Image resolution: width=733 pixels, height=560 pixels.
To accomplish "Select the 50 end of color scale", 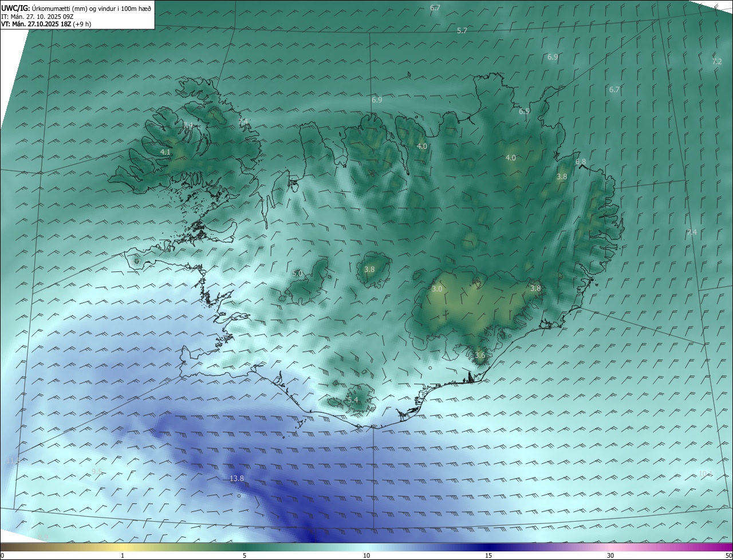I will click(728, 555).
